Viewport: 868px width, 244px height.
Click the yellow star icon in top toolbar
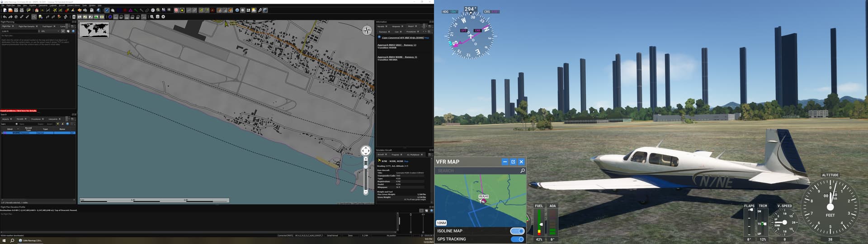click(182, 10)
